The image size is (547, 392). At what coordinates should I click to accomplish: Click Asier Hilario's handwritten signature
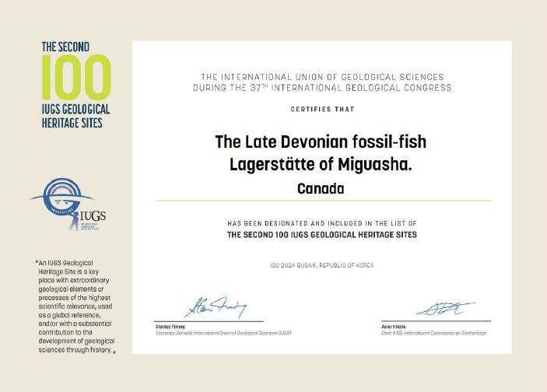(446, 309)
